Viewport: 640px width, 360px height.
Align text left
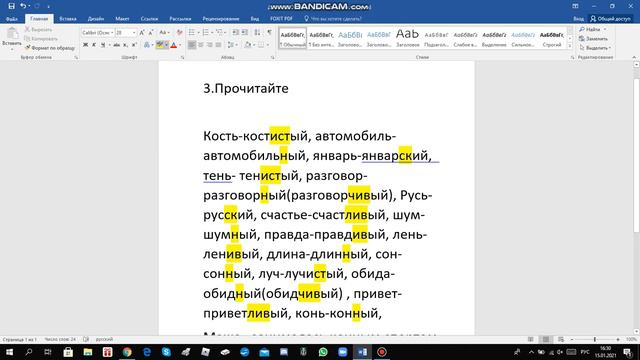pyautogui.click(x=192, y=45)
